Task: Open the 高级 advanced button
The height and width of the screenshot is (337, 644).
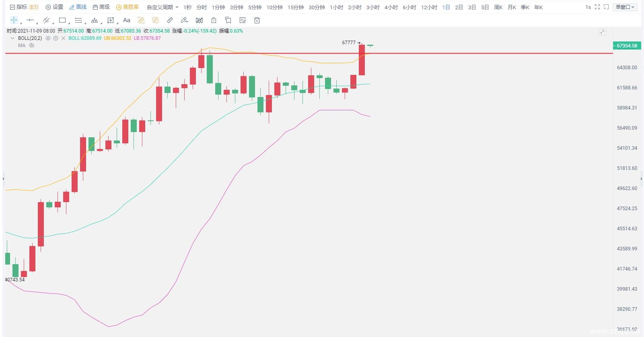Action: 101,7
